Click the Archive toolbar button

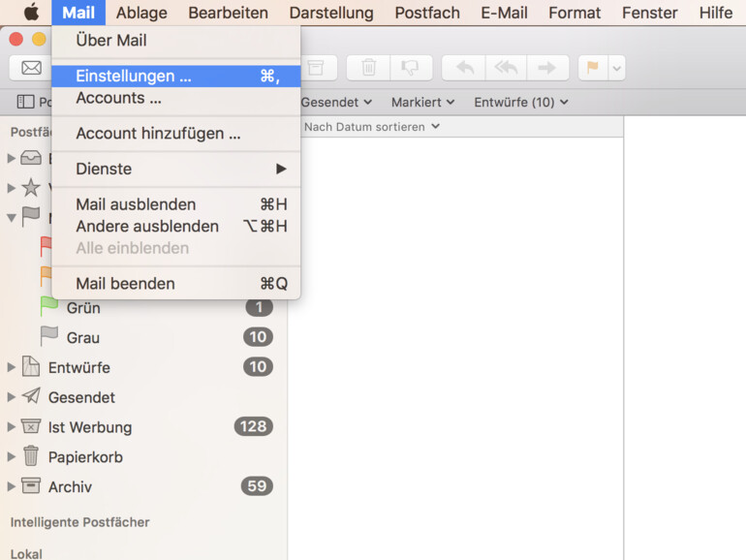coord(316,68)
